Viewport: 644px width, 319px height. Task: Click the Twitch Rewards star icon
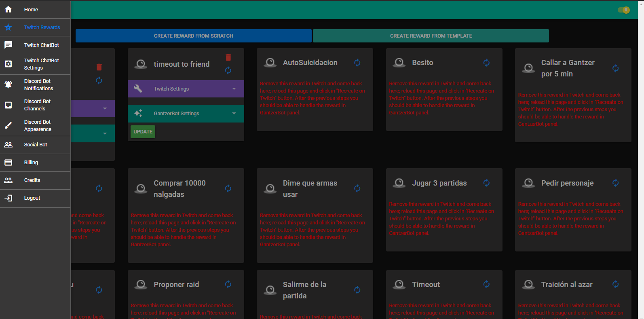(8, 27)
